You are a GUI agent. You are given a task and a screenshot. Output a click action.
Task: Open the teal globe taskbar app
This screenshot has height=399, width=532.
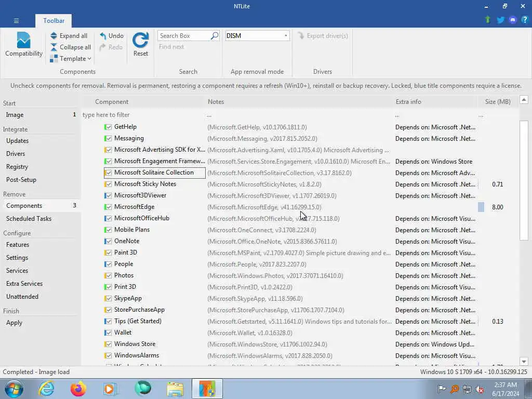tap(143, 389)
